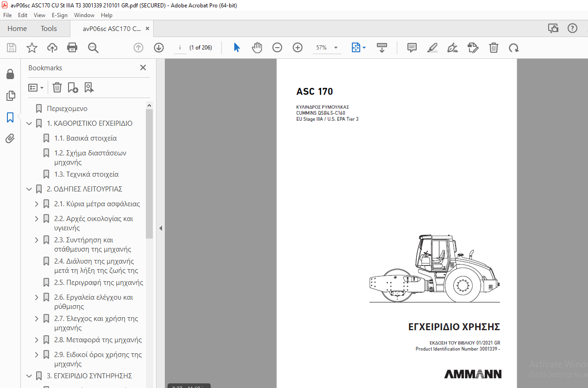Zoom in with plus button
The width and height of the screenshot is (588, 388).
coord(297,48)
